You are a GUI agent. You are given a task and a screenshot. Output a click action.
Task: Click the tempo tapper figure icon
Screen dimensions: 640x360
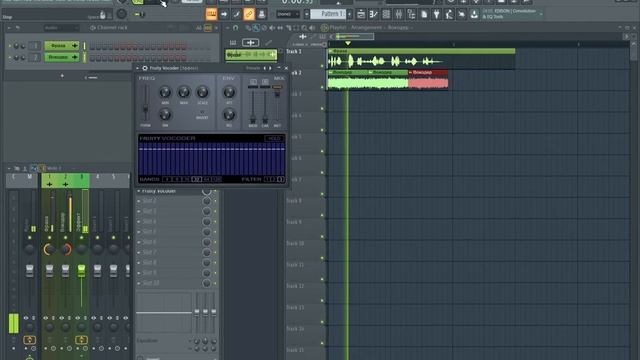[x=449, y=15]
